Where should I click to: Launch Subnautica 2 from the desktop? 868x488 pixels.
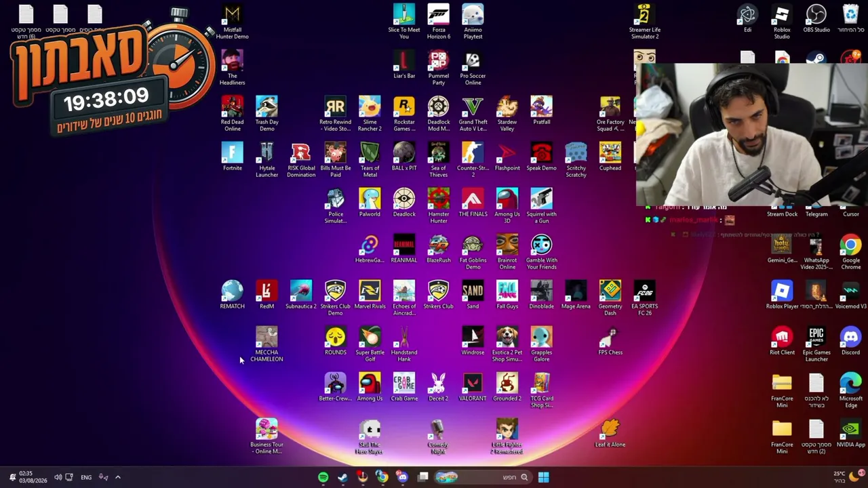[301, 295]
